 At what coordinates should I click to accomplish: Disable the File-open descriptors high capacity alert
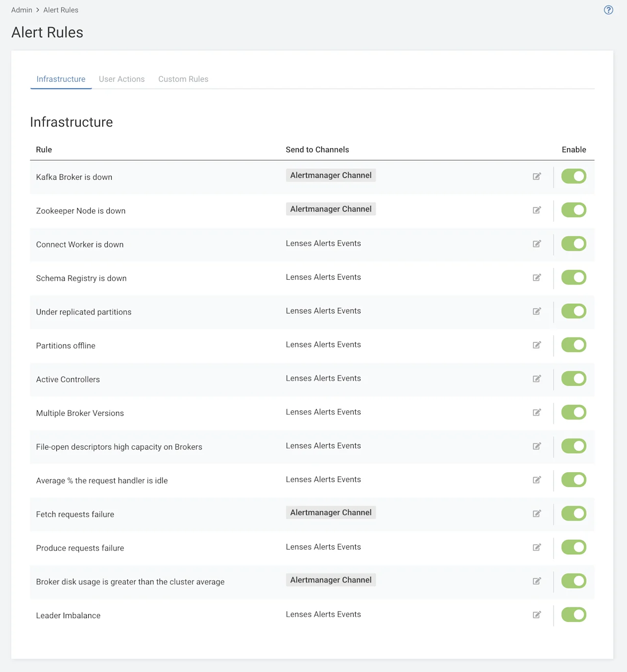[573, 446]
